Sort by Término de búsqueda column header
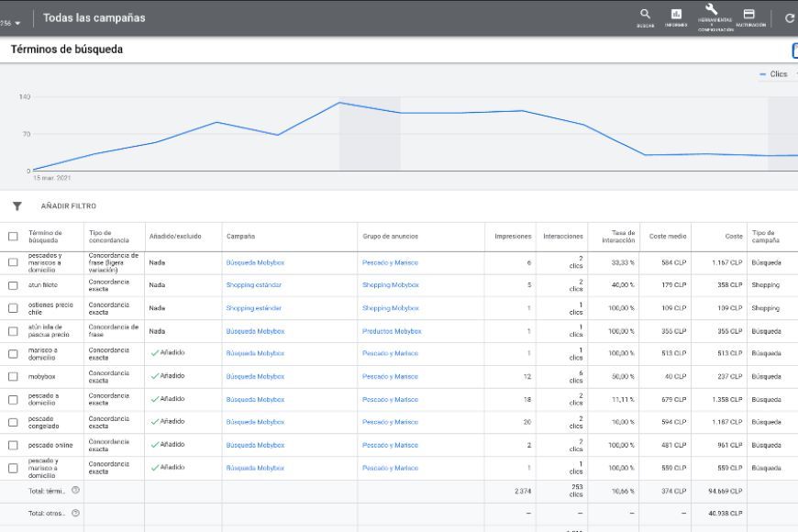798x532 pixels. [45, 237]
